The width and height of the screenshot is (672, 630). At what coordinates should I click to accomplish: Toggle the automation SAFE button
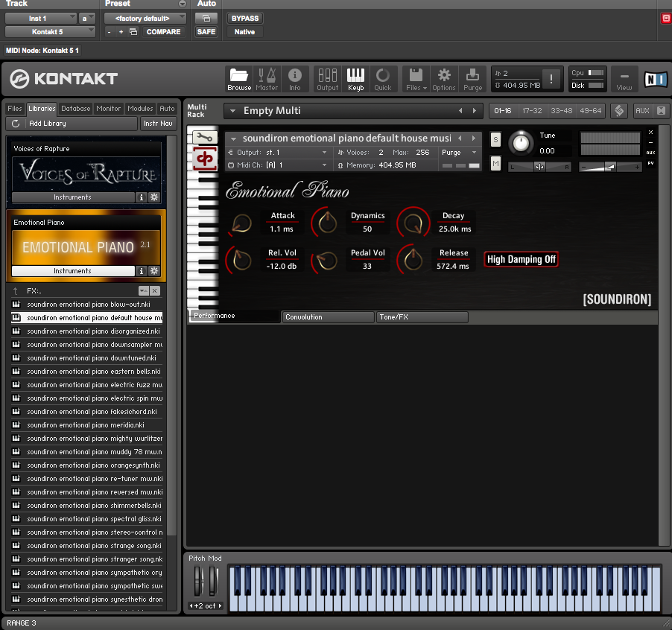206,32
